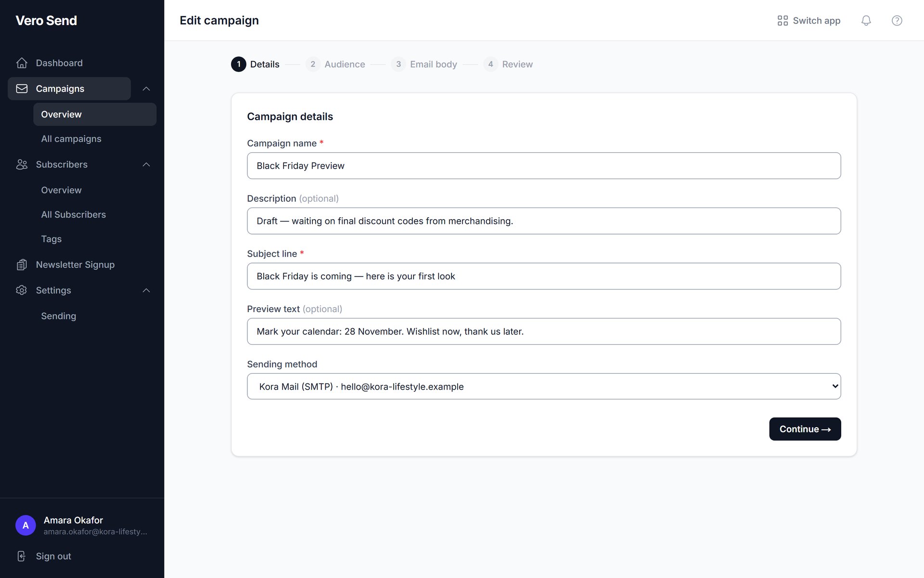Image resolution: width=924 pixels, height=578 pixels.
Task: Open All campaigns
Action: [x=95, y=139]
